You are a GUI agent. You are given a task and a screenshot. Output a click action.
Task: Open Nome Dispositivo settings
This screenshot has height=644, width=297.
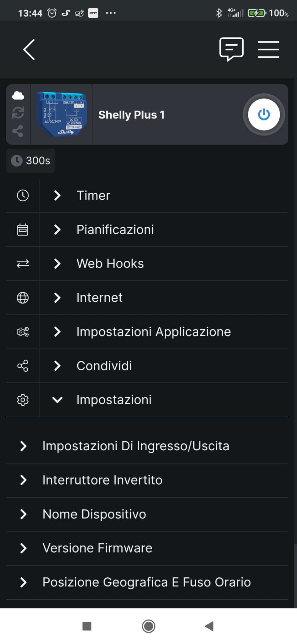pos(94,514)
